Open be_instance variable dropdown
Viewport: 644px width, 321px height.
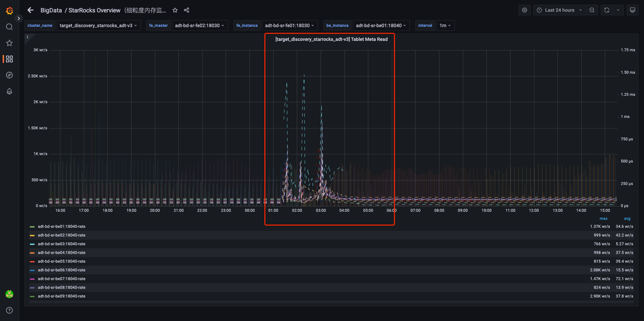[381, 25]
